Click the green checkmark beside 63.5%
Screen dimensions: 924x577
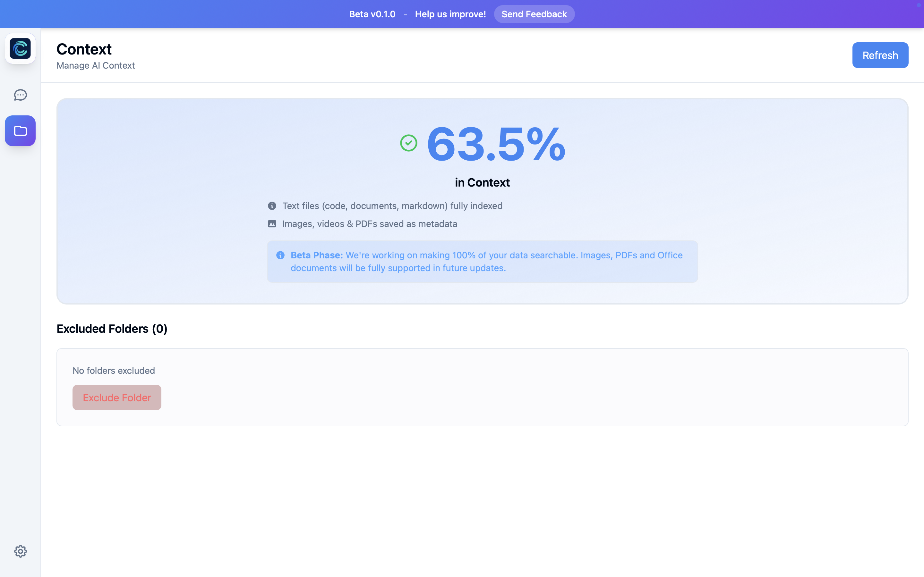click(408, 143)
